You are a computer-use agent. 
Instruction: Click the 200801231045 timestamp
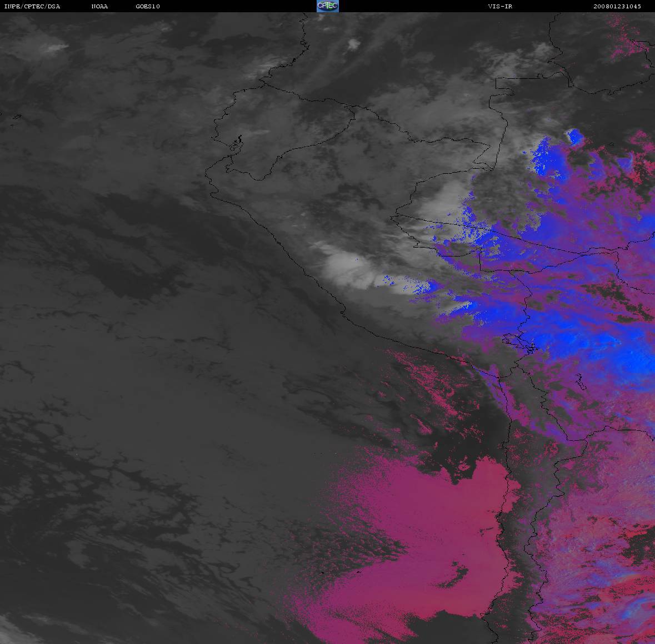tap(617, 6)
